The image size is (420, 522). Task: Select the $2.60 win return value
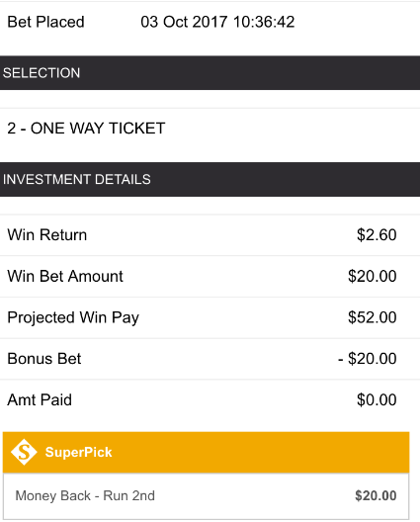click(377, 235)
